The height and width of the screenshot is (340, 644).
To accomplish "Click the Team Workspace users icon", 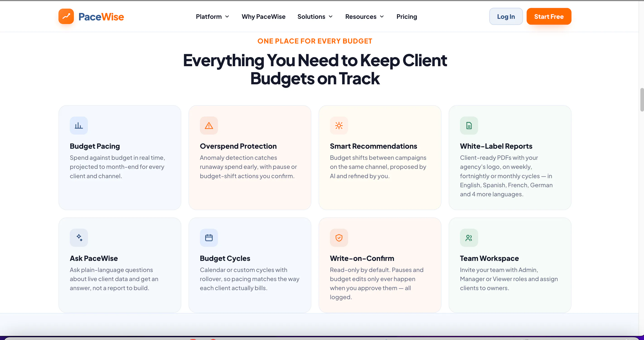I will point(469,238).
